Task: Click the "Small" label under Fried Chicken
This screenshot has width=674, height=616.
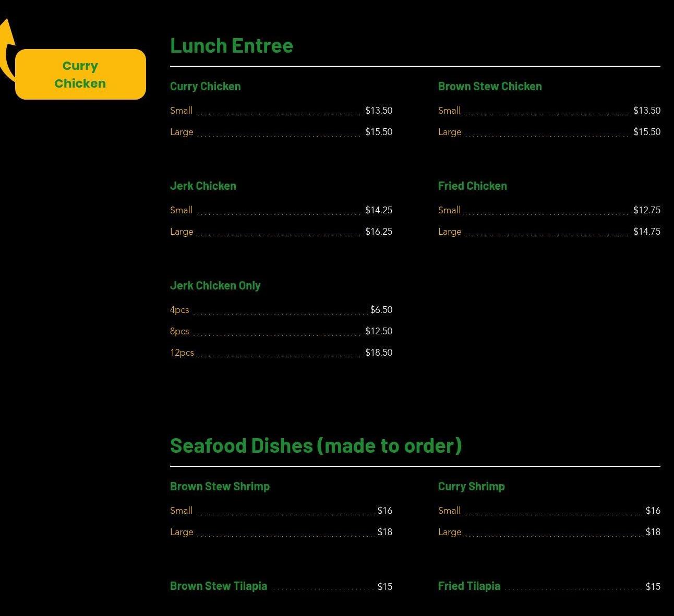Action: tap(449, 210)
